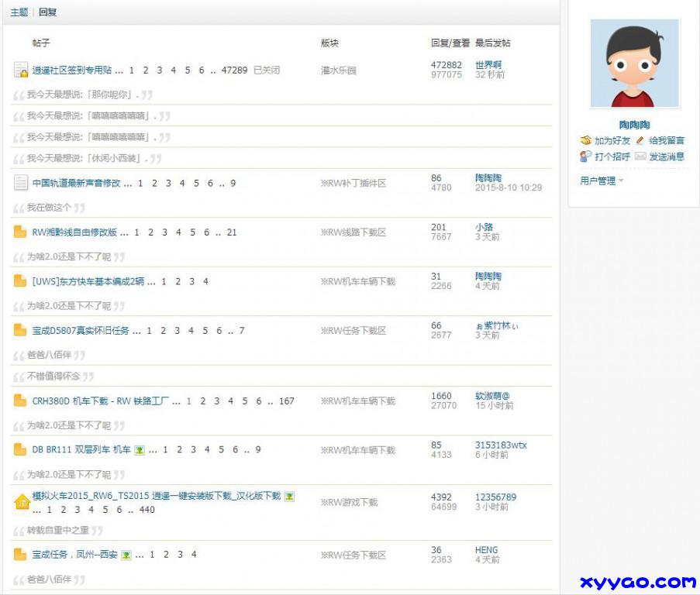This screenshot has width=700, height=595.
Task: Click the locked folder icon of 逍遥社区签到专用贴
Action: tap(21, 71)
